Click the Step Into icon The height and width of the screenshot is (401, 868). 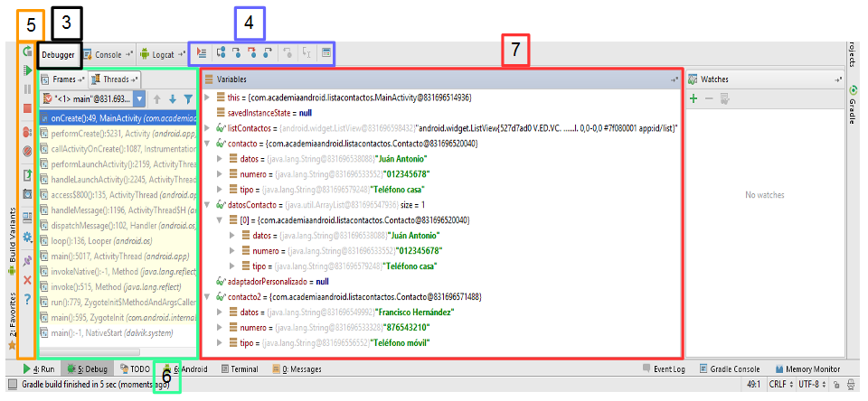point(236,53)
